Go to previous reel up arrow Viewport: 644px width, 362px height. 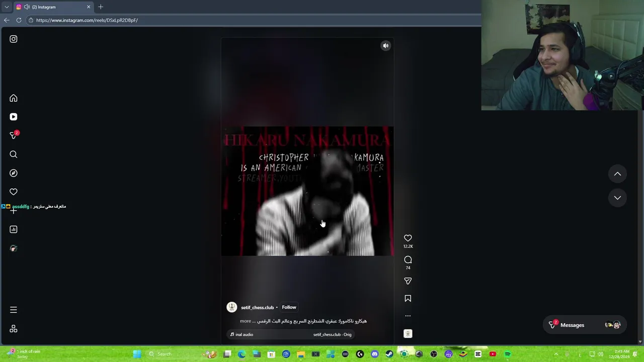[617, 174]
